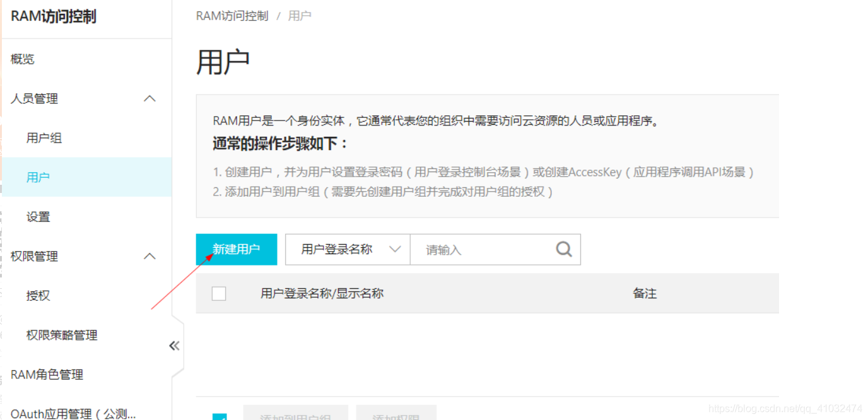Enable the checkbox near 添加到用户组

pos(219,417)
